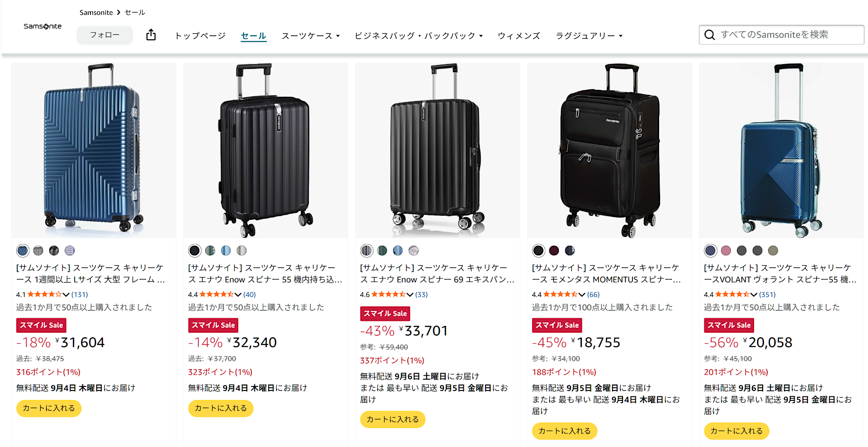Add the MOMENTUS suitcase to cart
The height and width of the screenshot is (447, 868).
coord(564,431)
